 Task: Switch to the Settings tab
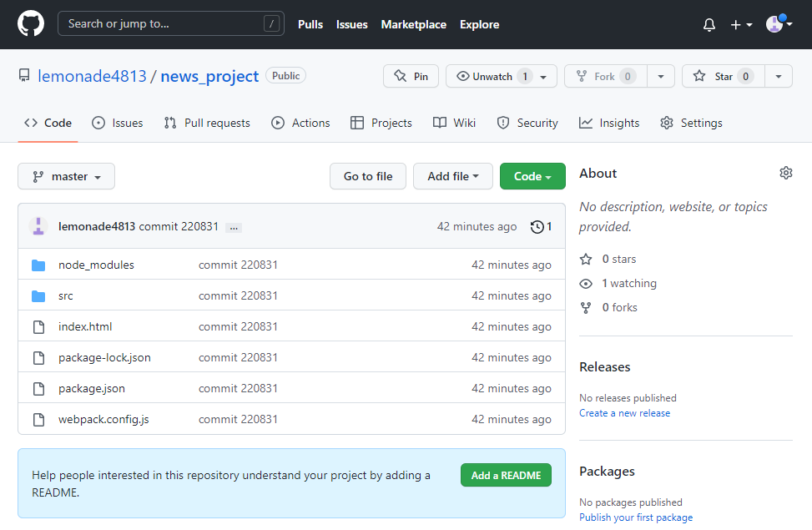pyautogui.click(x=691, y=123)
